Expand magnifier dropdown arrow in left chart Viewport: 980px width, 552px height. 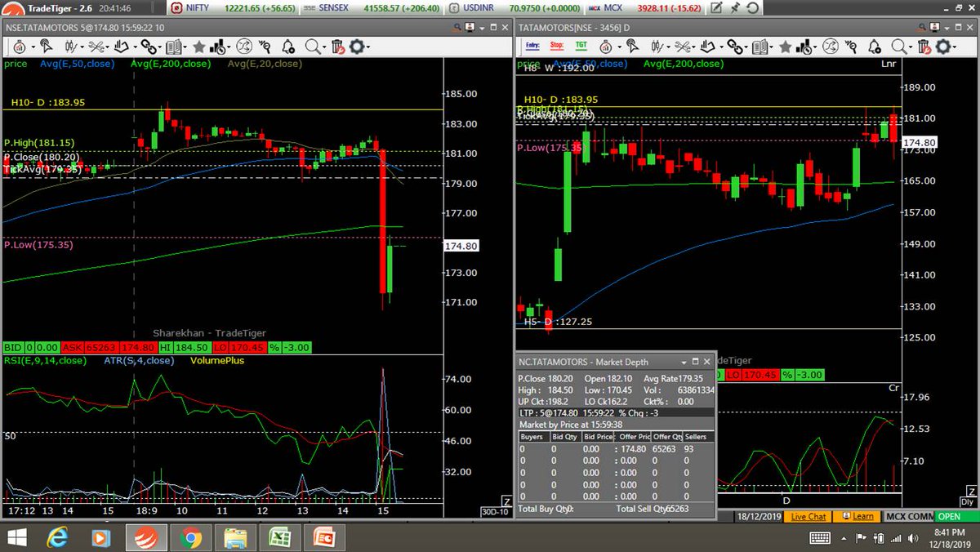tap(324, 47)
